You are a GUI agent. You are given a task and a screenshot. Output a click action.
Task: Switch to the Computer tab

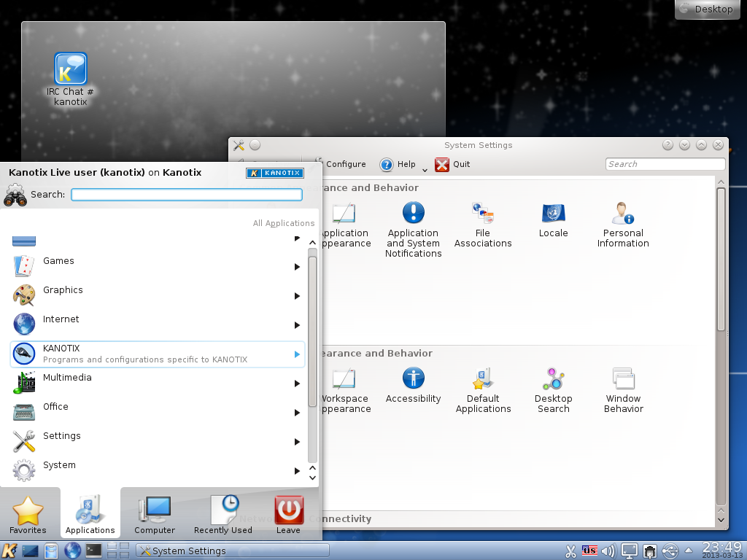coord(155,514)
